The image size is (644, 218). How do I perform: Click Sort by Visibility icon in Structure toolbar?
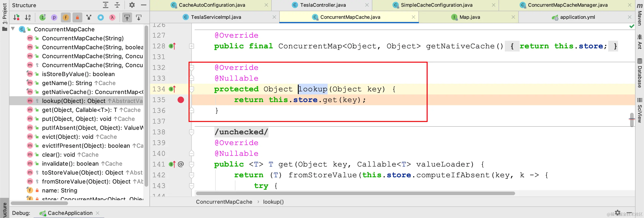[17, 17]
